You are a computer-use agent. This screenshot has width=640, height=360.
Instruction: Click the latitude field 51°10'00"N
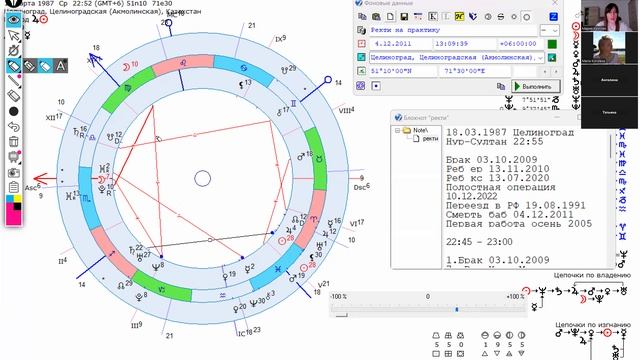pos(403,71)
